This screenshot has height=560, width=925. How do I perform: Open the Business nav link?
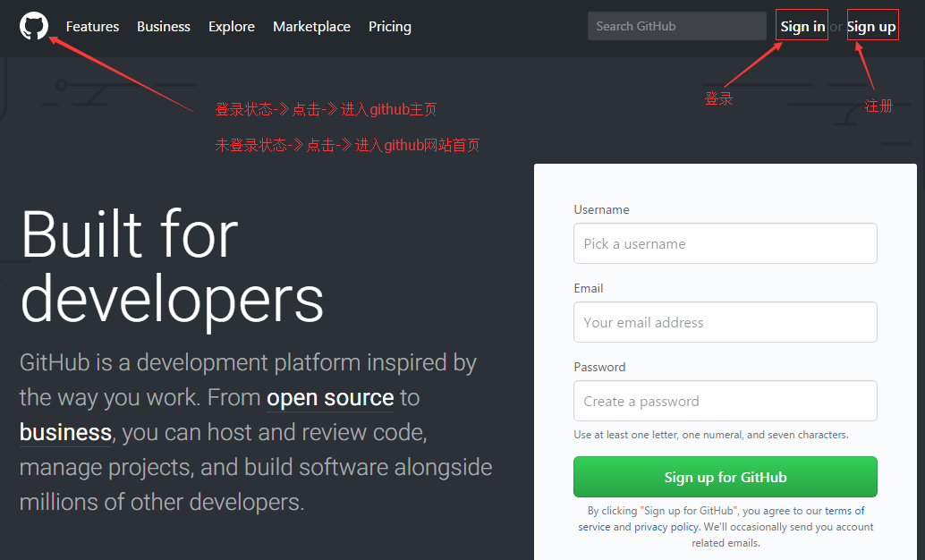(x=164, y=27)
